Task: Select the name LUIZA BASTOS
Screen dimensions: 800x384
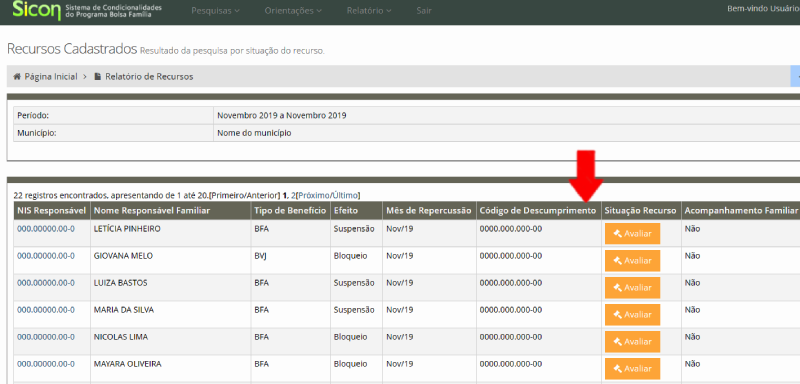Action: (x=120, y=283)
